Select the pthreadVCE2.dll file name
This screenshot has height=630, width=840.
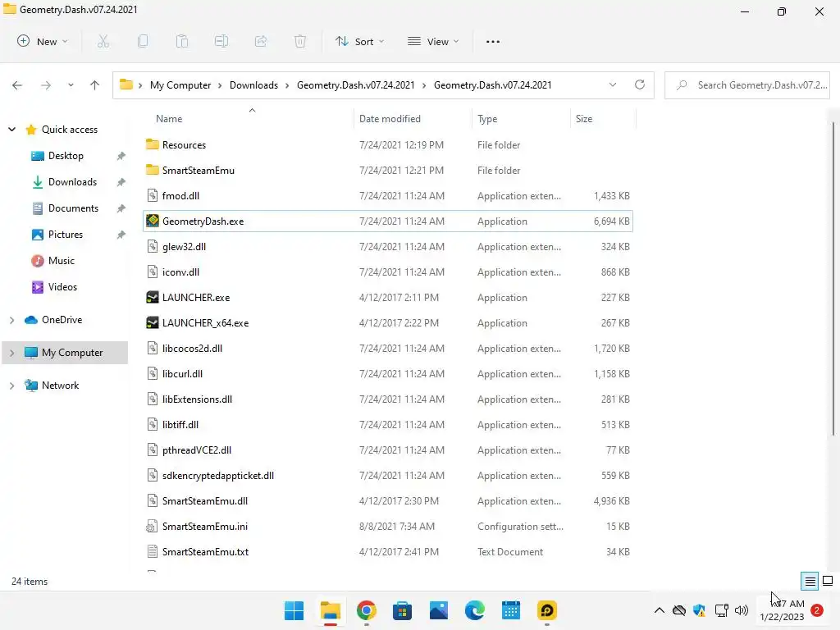pos(197,450)
